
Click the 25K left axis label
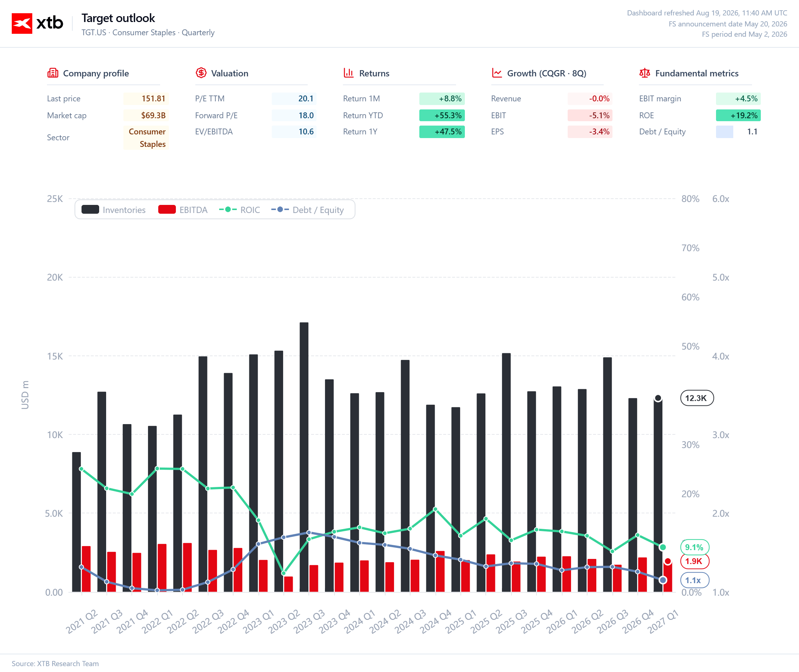click(55, 199)
